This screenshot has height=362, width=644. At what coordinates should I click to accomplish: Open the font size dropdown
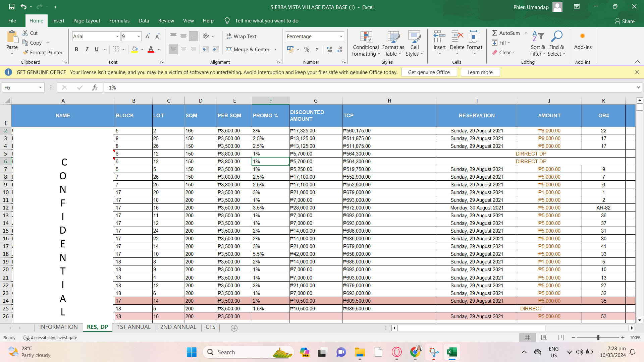[139, 36]
